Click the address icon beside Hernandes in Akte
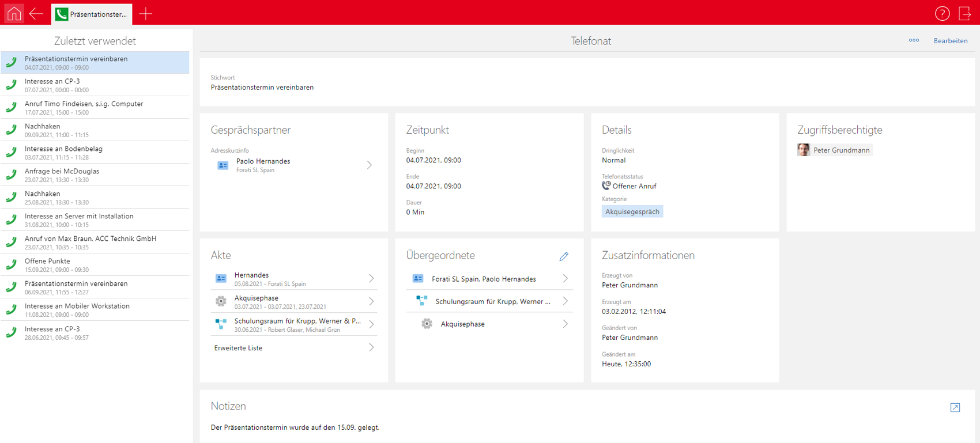Screen dimensions: 980x443 tap(221, 278)
